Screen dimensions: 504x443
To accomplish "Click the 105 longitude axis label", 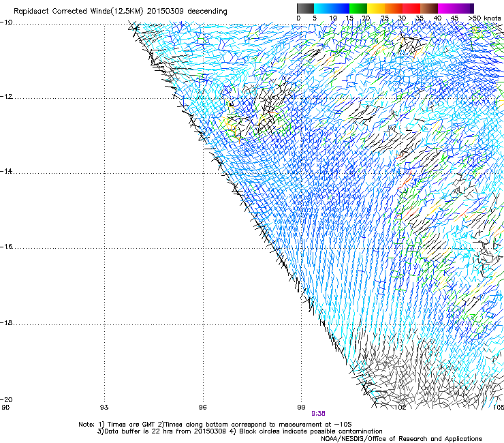I will tap(498, 408).
